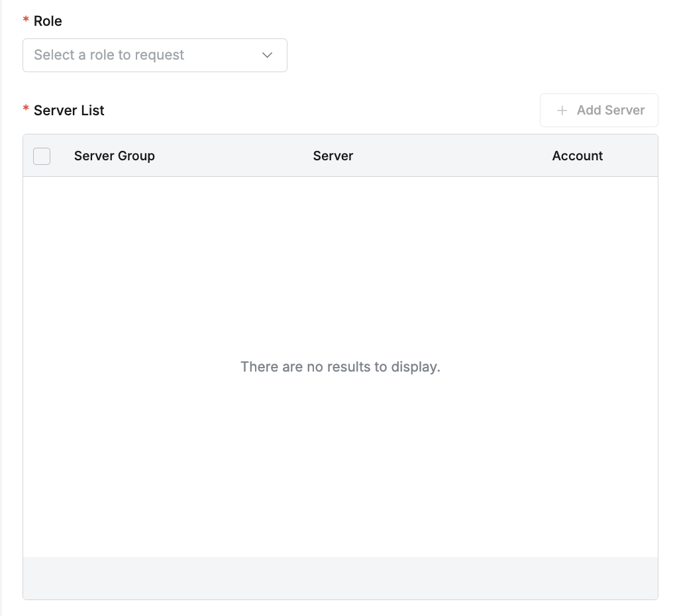Click the empty table body above the message
The height and width of the screenshot is (616, 673).
point(340,265)
